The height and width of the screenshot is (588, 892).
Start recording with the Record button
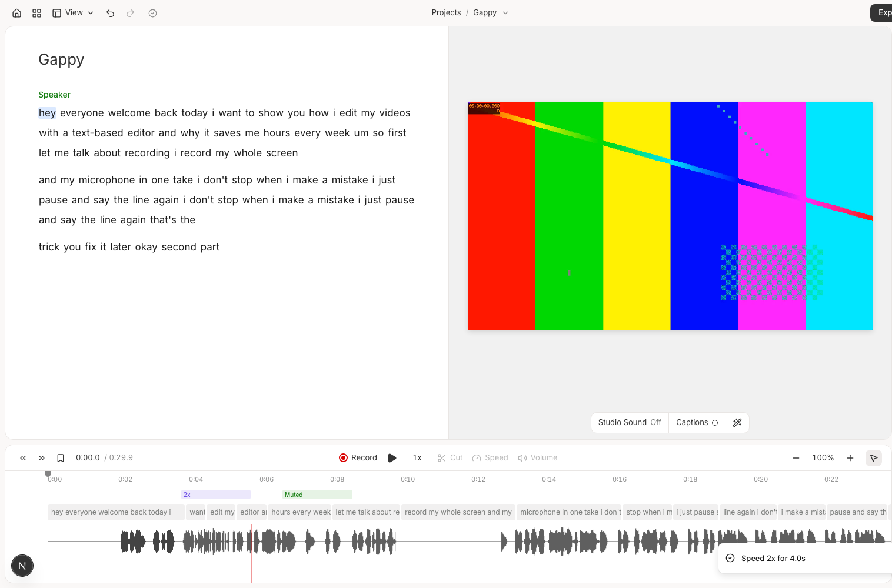point(358,458)
